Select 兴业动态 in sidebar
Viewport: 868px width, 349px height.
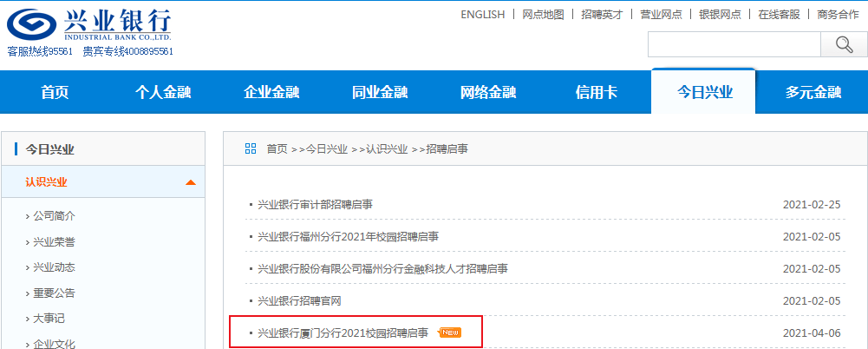click(x=54, y=267)
